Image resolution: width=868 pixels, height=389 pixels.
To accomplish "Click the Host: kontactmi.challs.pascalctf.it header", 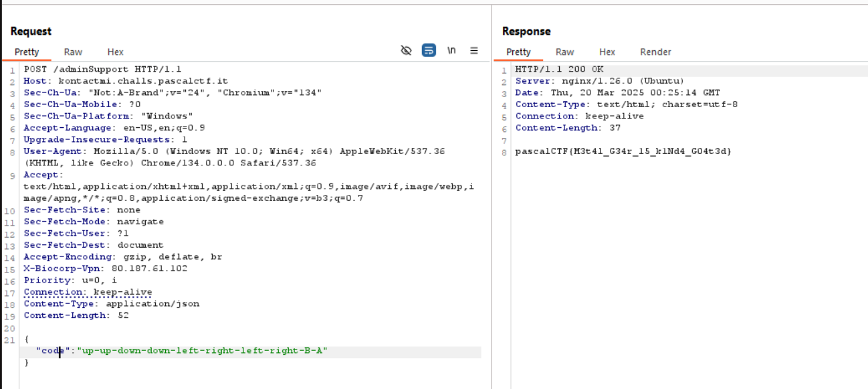I will [126, 81].
